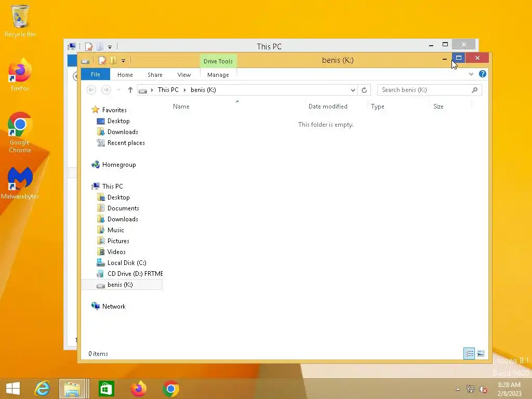Open the Recycle Bin desktop icon
Image resolution: width=532 pixels, height=399 pixels.
click(x=20, y=21)
